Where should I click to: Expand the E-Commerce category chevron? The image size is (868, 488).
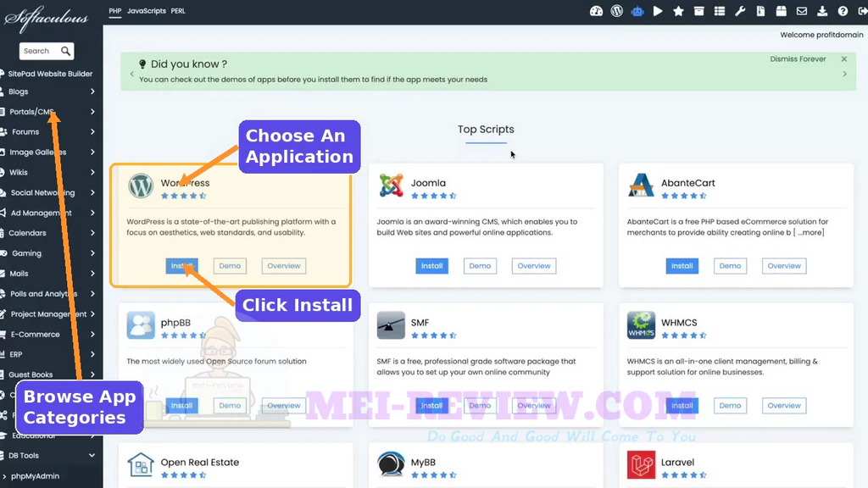click(92, 334)
